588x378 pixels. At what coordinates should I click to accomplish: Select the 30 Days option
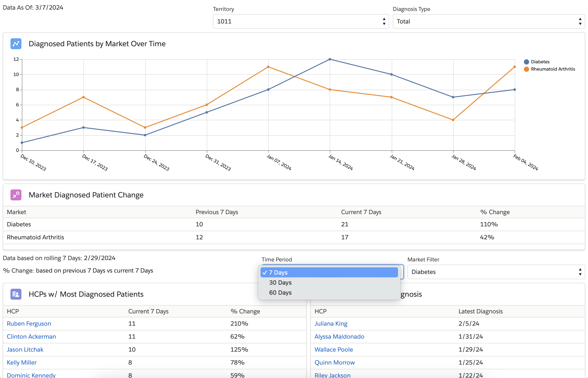[280, 283]
